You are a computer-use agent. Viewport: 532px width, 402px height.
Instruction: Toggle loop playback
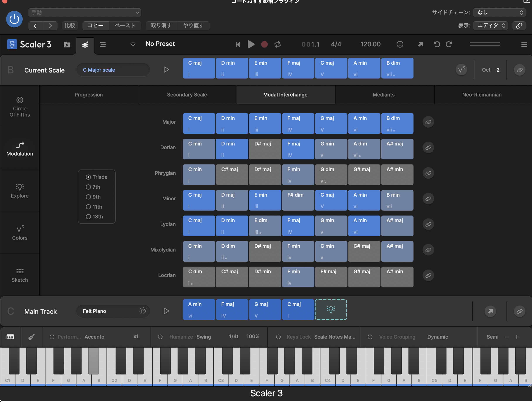pos(278,44)
